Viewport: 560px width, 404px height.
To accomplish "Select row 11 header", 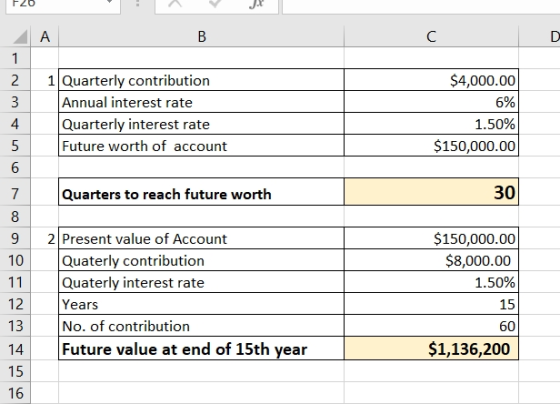I will click(x=15, y=282).
